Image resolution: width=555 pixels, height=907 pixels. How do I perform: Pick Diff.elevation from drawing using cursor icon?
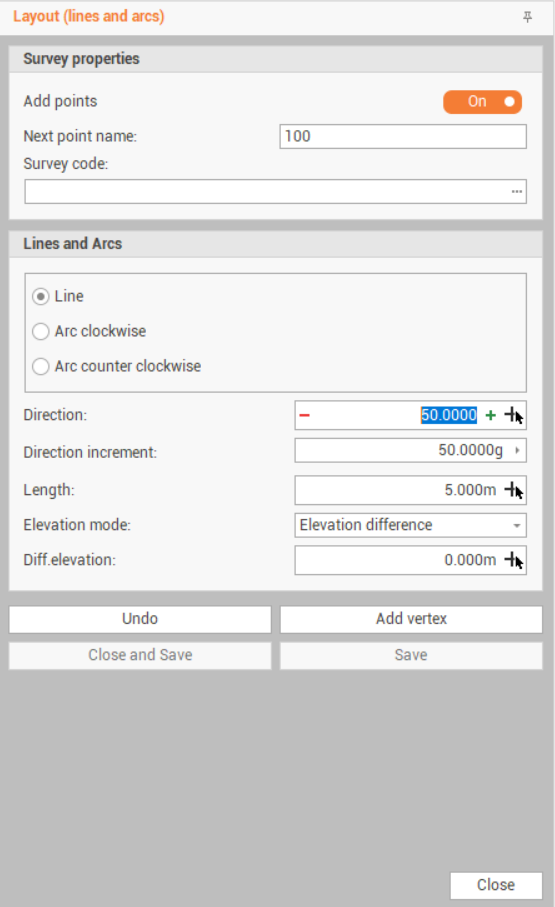(514, 560)
